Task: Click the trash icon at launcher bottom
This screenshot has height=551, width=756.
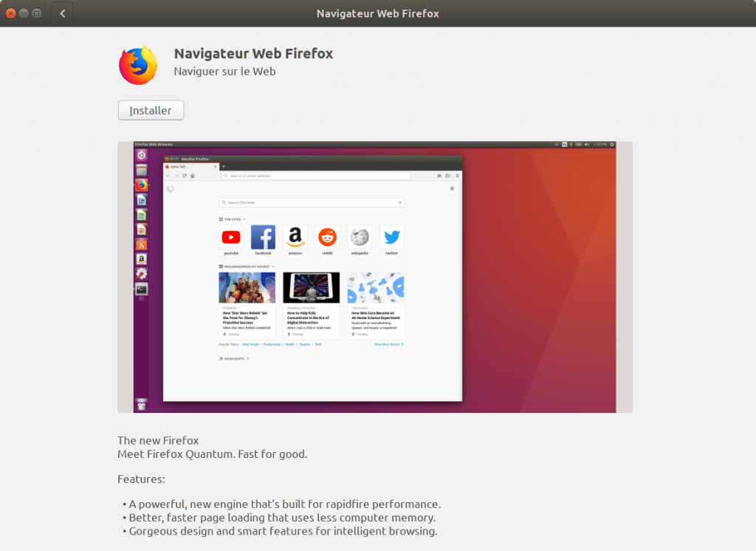Action: [141, 404]
